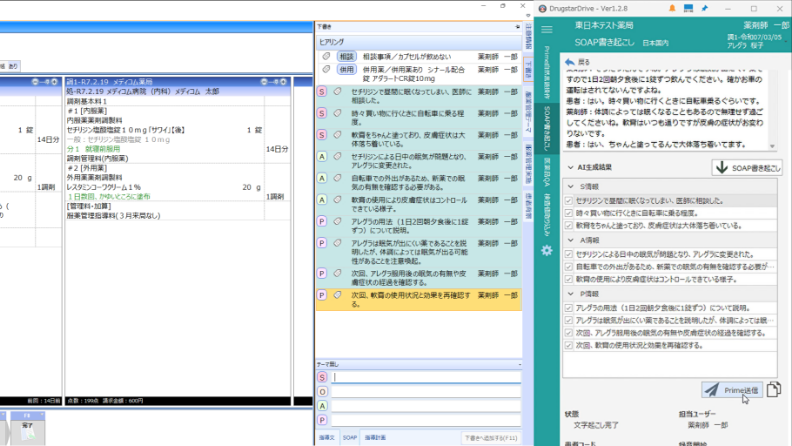Click the paperclip icon on 相談 row
This screenshot has height=446, width=792.
326,56
